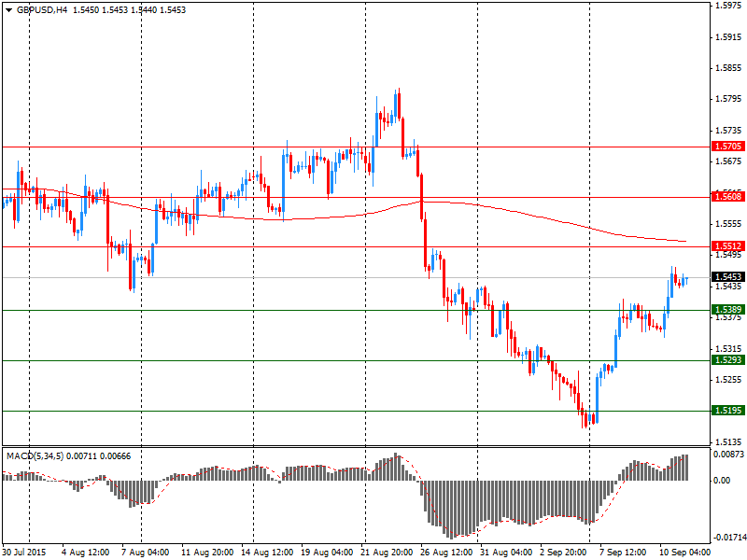Open the chart dropdown arrow beside GBPUSD
The width and height of the screenshot is (747, 560).
pos(8,10)
